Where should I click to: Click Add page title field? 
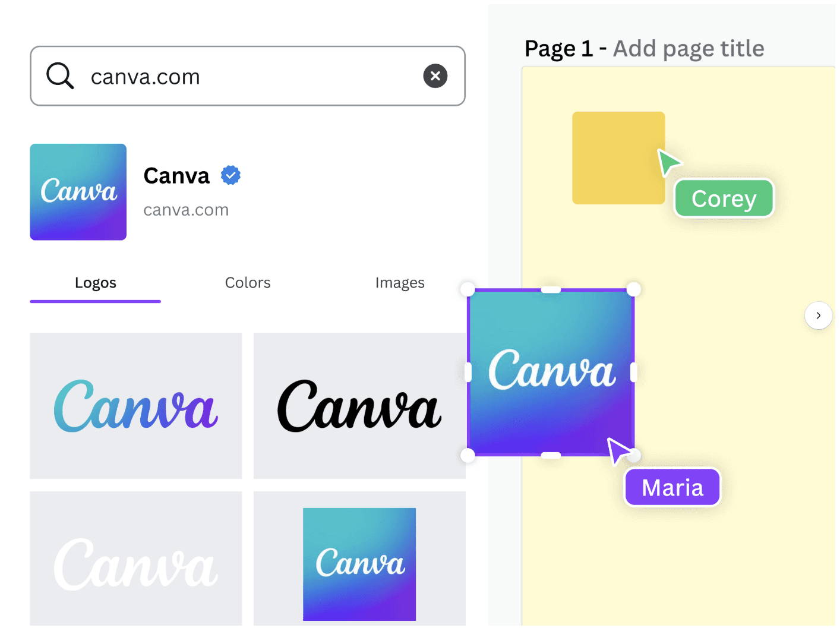coord(689,49)
